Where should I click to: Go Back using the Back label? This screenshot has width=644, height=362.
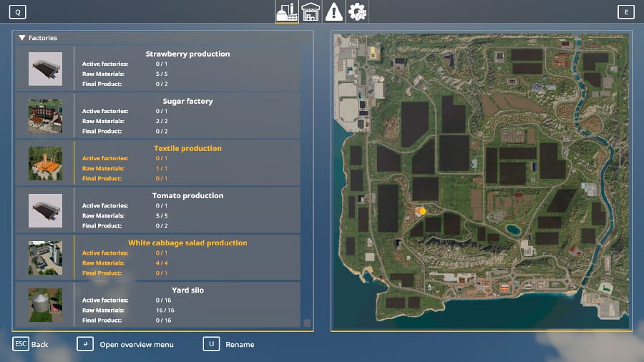coord(40,345)
